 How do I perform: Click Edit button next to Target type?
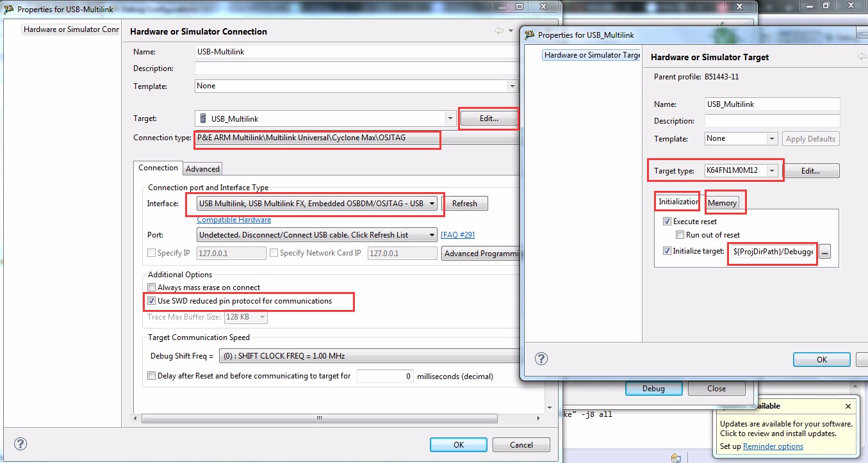pos(810,171)
